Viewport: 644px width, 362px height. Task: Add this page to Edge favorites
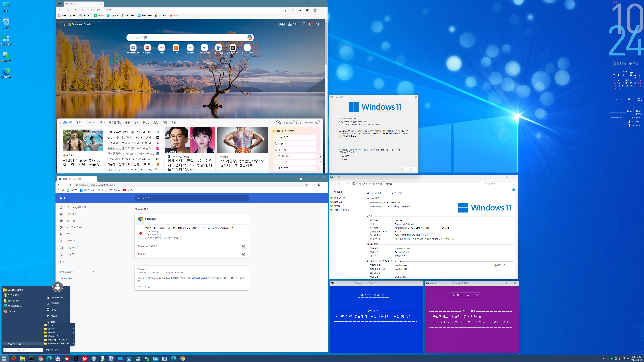click(x=284, y=10)
